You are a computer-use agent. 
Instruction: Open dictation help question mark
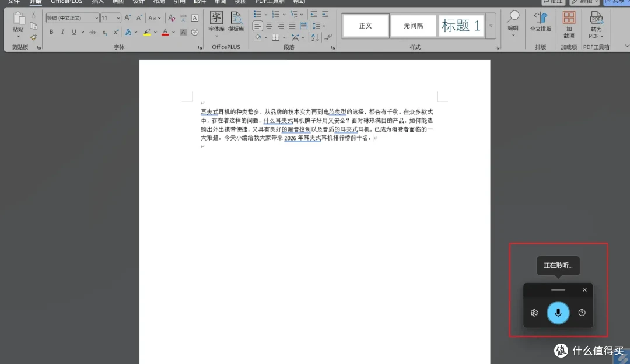point(582,313)
